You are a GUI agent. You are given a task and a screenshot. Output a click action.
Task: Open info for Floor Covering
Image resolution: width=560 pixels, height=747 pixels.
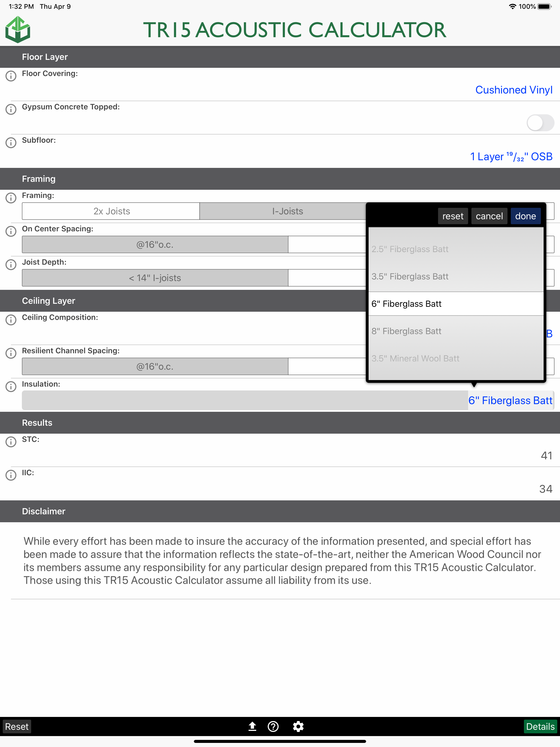point(11,76)
